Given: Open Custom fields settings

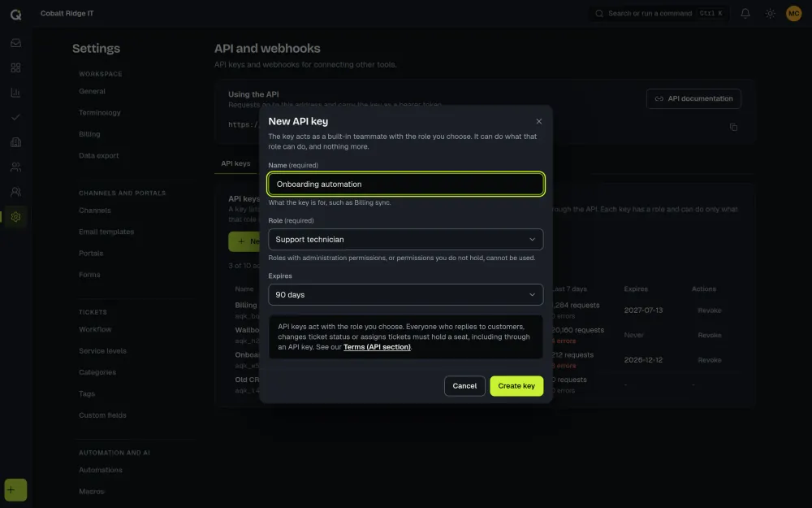Looking at the screenshot, I should 102,415.
